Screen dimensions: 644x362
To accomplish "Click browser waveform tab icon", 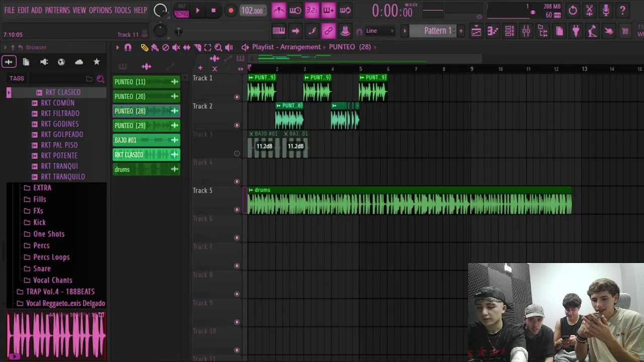I will (9, 62).
